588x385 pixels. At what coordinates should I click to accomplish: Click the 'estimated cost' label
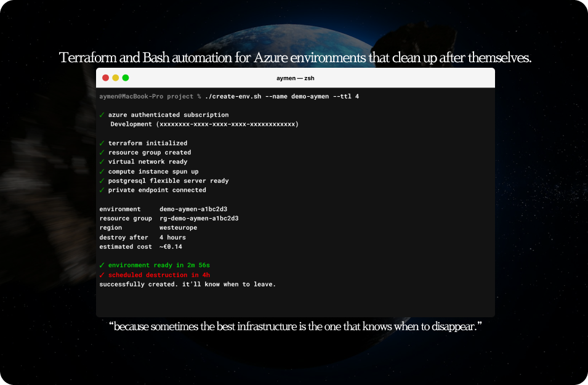(x=126, y=247)
